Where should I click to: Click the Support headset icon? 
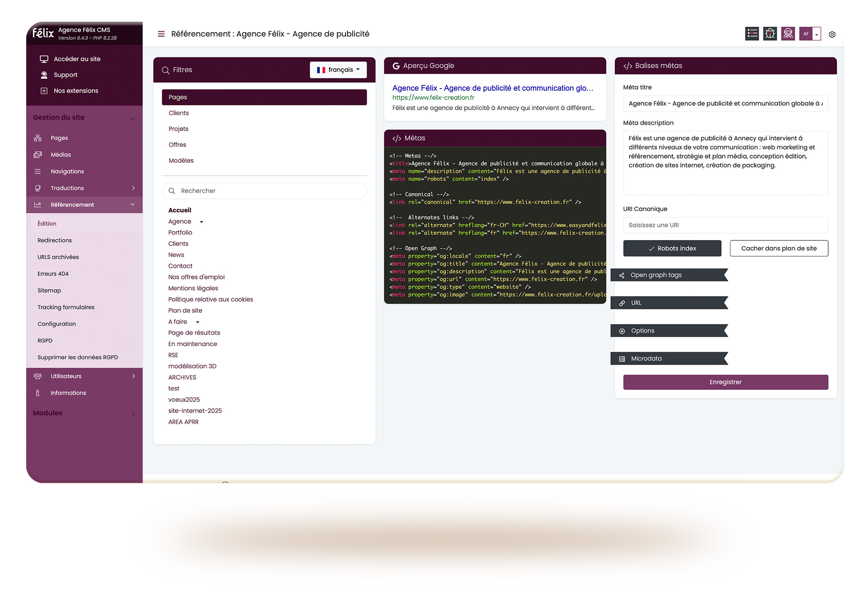click(x=44, y=75)
